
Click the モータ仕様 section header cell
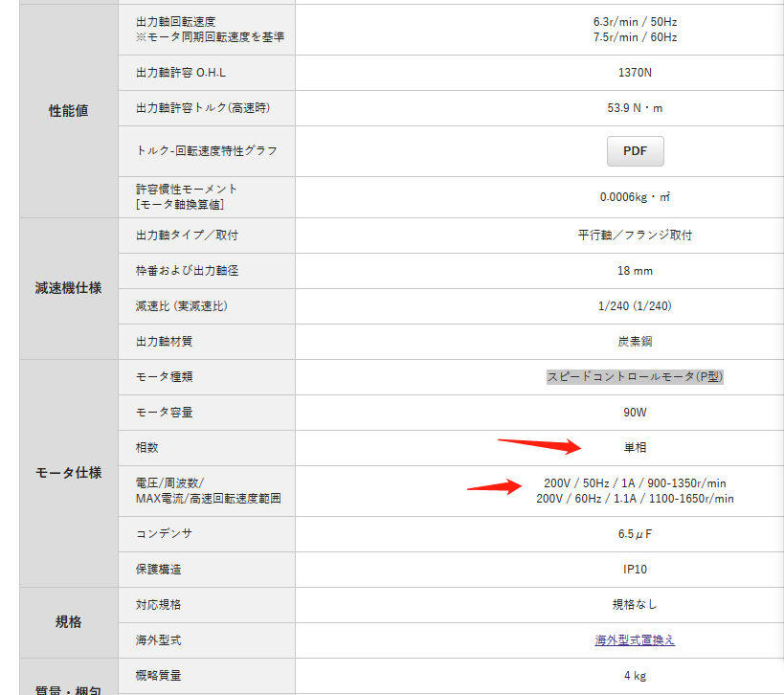pos(67,473)
